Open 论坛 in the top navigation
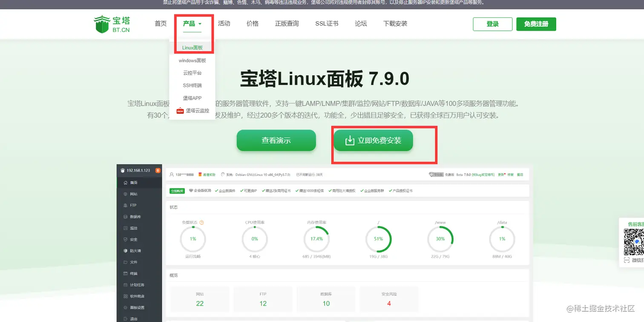The width and height of the screenshot is (644, 322). pyautogui.click(x=361, y=24)
